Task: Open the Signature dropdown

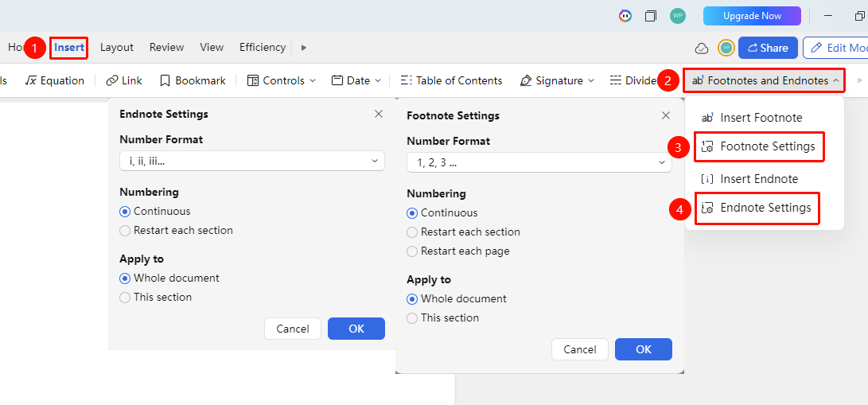Action: (x=557, y=81)
